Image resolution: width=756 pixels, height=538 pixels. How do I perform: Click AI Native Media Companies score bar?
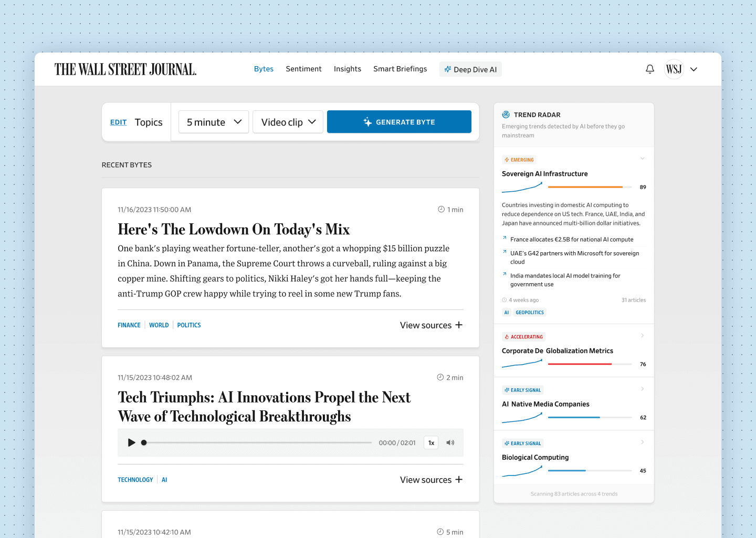590,417
